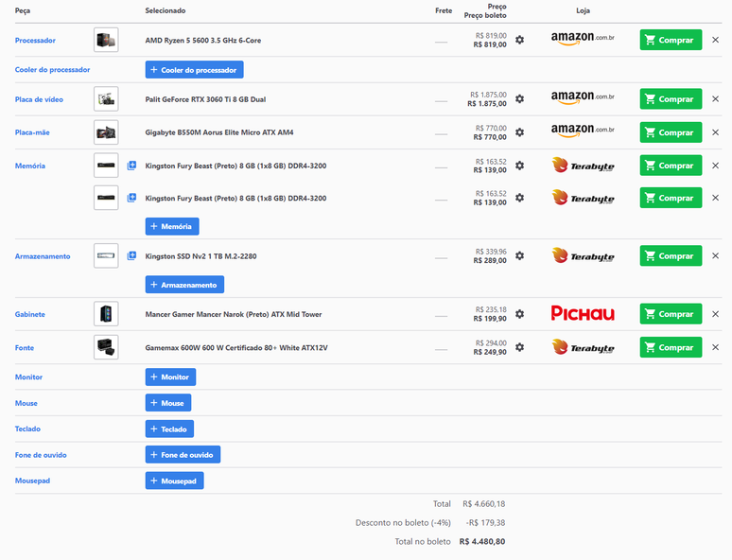Image resolution: width=732 pixels, height=560 pixels.
Task: Click the Pichau store logo
Action: click(x=583, y=314)
